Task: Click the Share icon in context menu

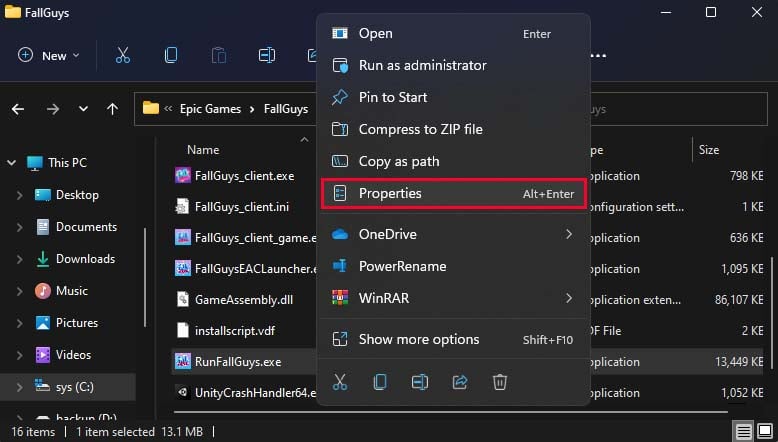Action: point(460,382)
